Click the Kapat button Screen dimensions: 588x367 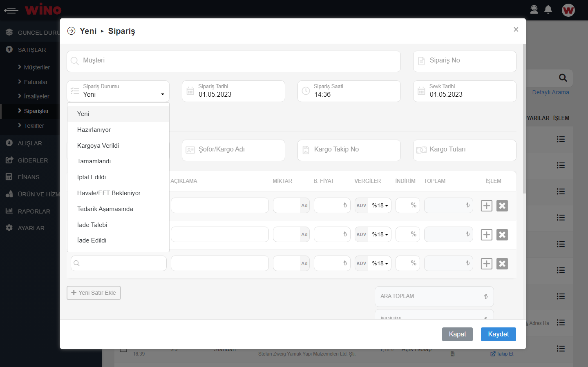tap(457, 334)
